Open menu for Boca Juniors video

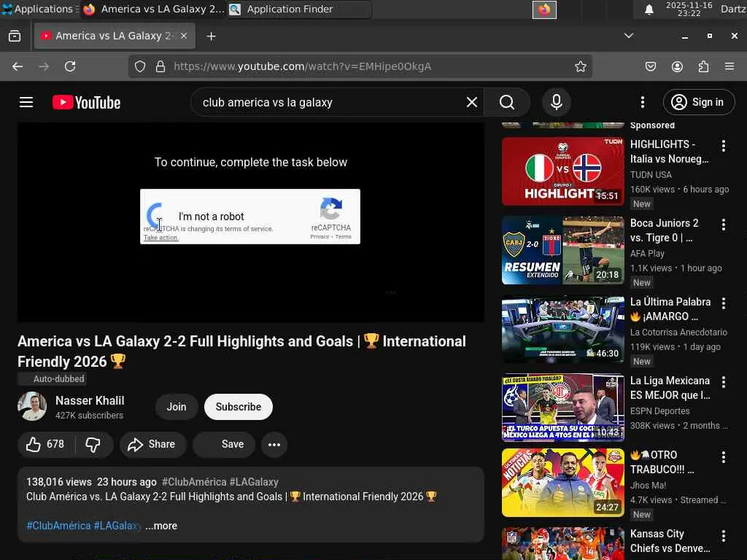click(723, 225)
